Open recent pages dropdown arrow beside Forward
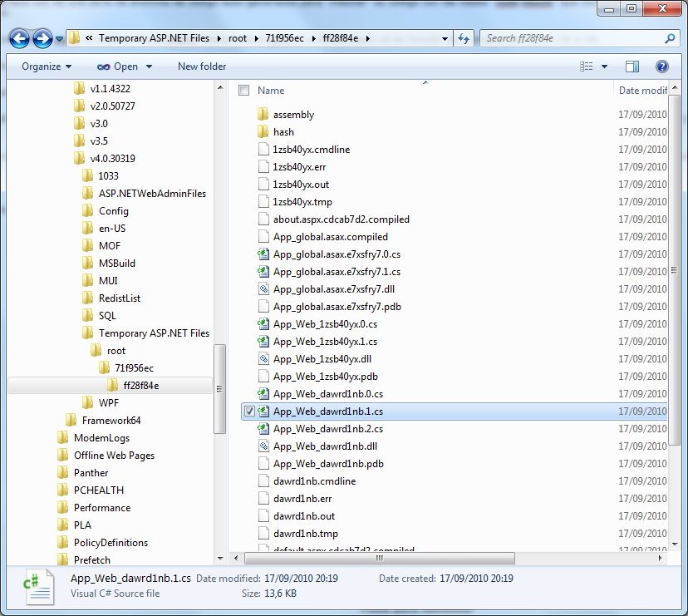688x616 pixels. point(59,39)
